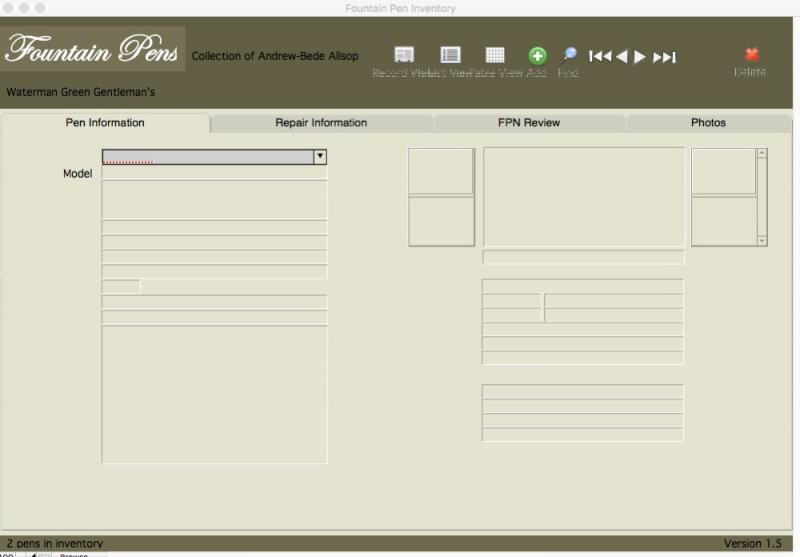This screenshot has height=557, width=800.
Task: Jump to the first record
Action: (x=600, y=57)
